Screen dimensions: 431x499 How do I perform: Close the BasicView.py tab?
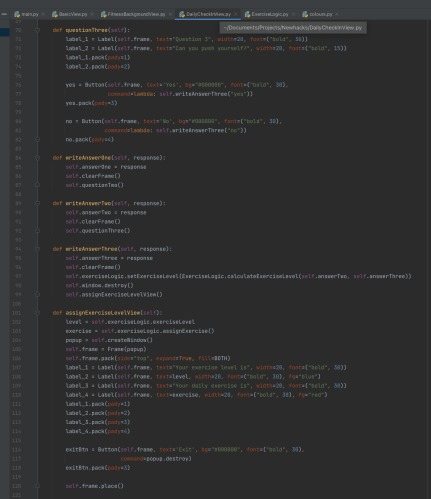[x=92, y=14]
